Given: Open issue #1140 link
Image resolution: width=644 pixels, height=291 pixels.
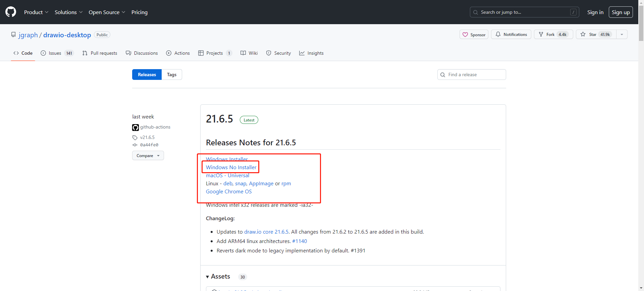Looking at the screenshot, I should [300, 241].
